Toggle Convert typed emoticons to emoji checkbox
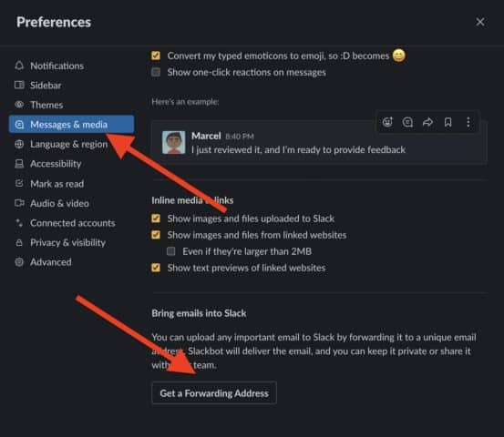Screen dimensions: 504x437 coord(156,56)
